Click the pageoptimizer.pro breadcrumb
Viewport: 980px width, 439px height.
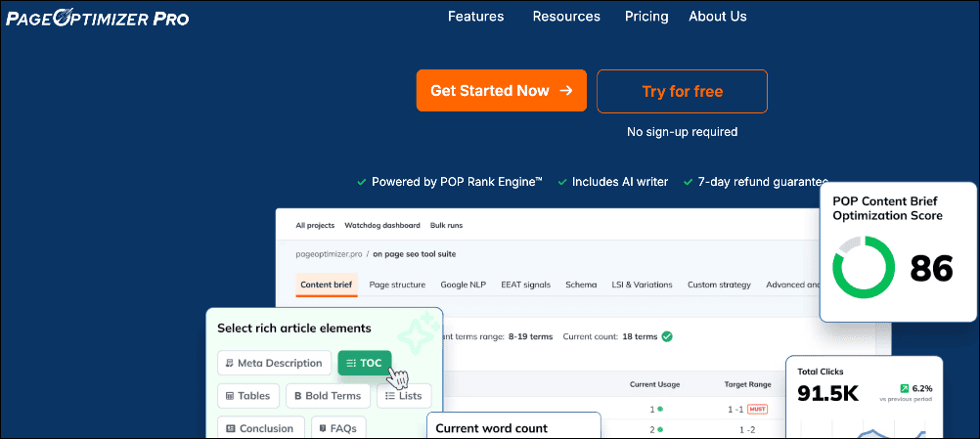tap(329, 254)
